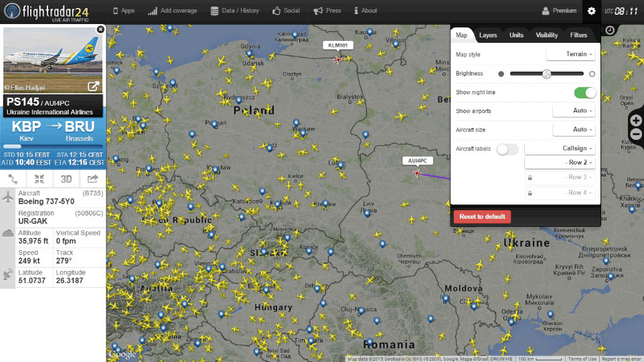Click the airplane icon beside Aircraft
The image size is (644, 362).
coord(8,197)
